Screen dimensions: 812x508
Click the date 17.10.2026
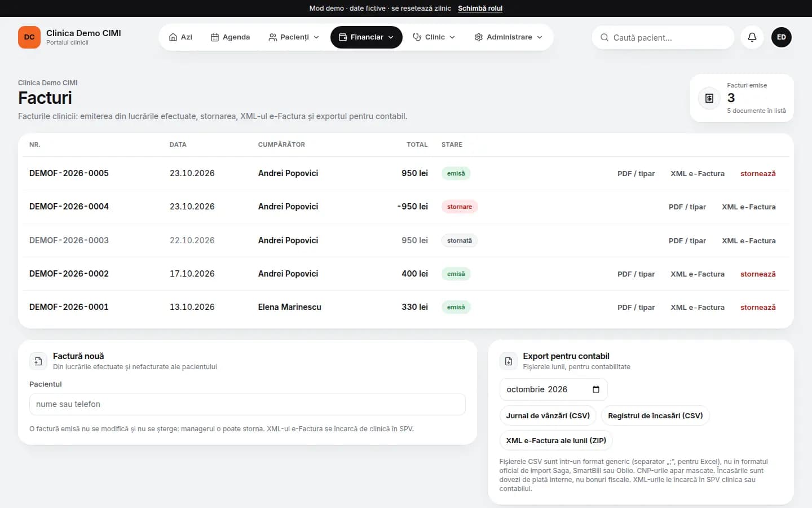pos(192,274)
